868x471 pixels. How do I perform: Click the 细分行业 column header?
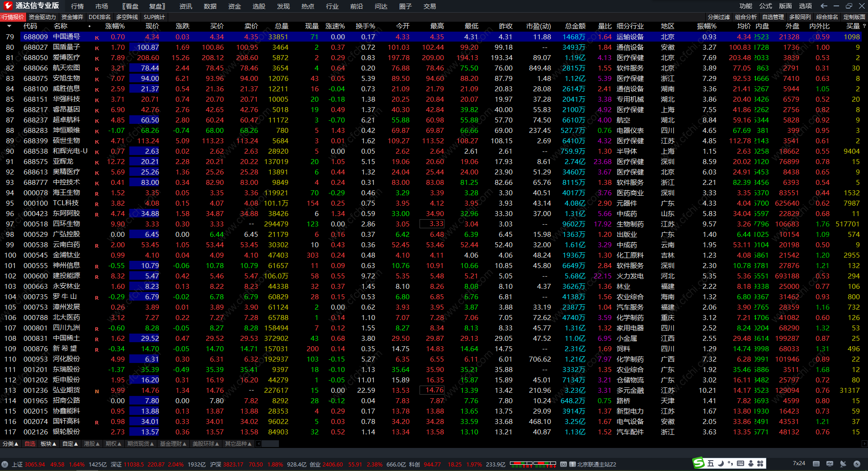(630, 26)
